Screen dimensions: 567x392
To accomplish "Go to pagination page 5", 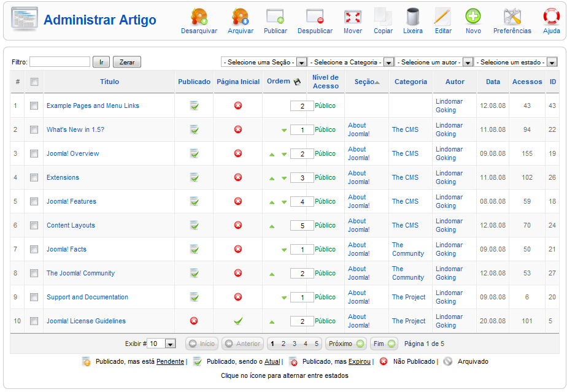I will point(317,344).
